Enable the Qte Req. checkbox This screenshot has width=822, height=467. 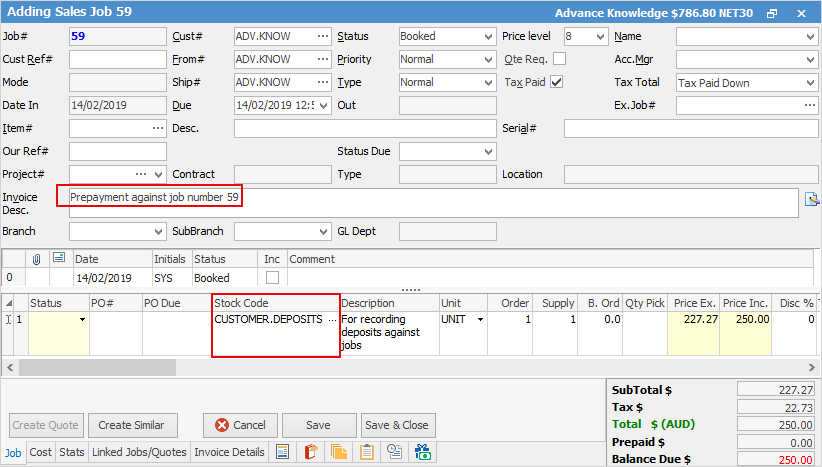click(559, 59)
